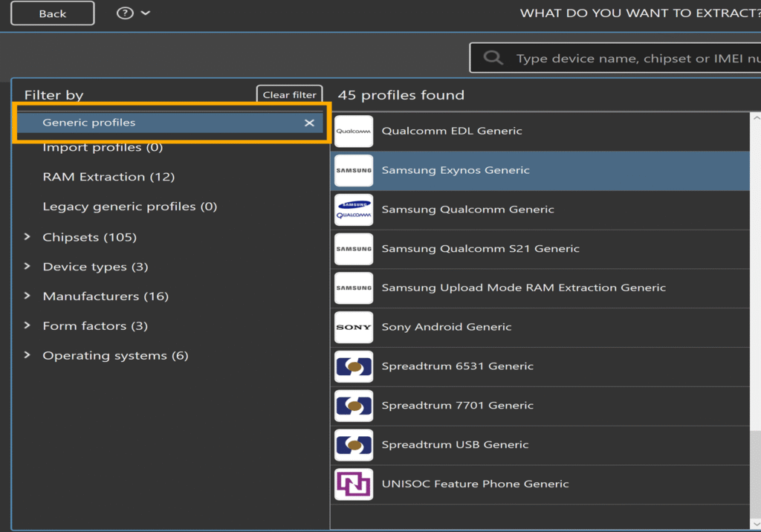
Task: Expand the Operating systems (6) filter group
Action: coord(27,355)
